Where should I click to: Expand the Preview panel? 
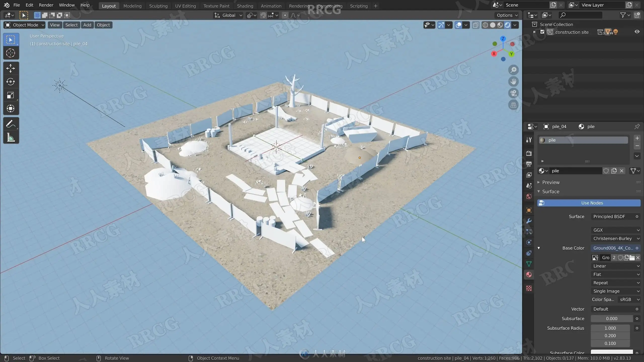point(551,182)
